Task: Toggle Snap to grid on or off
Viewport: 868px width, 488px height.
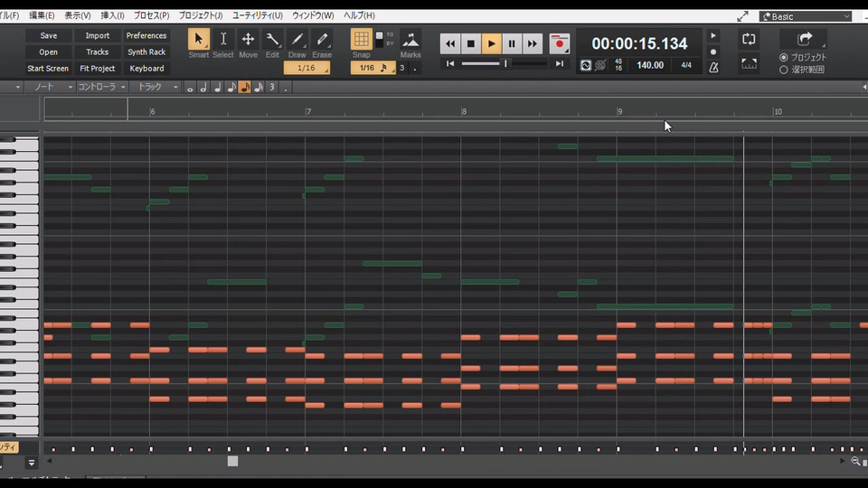Action: [361, 40]
